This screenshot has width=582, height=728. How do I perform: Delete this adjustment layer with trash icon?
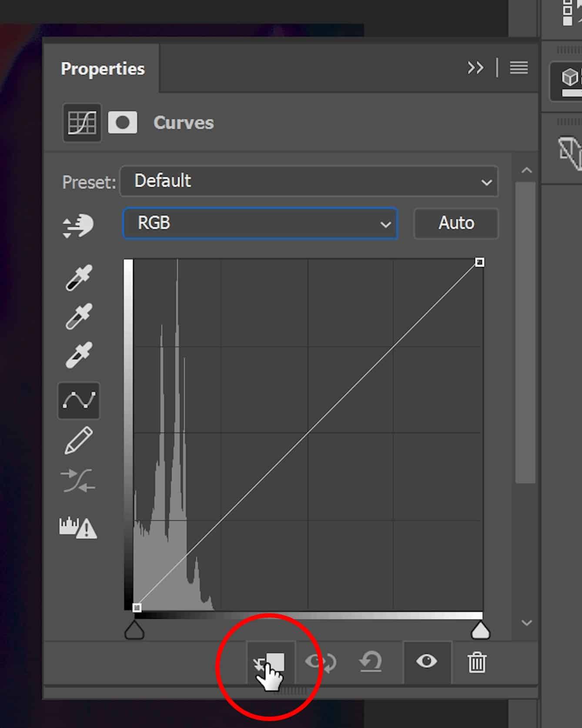[477, 662]
